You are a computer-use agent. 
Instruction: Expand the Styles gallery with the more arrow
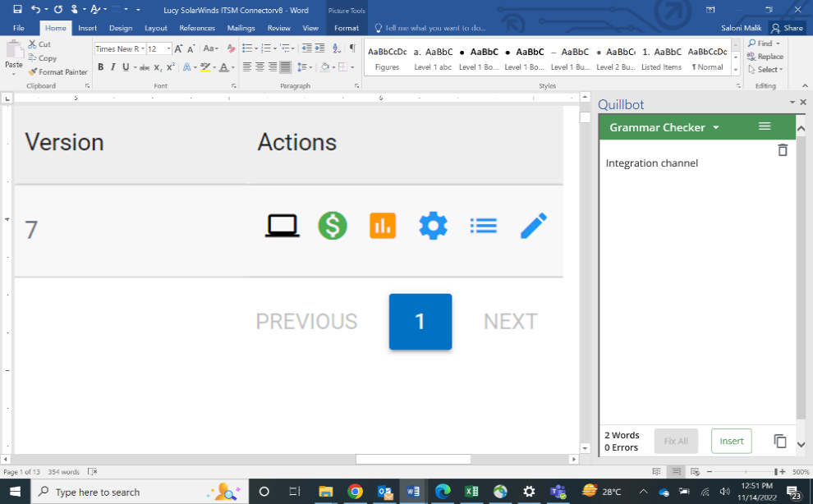pos(736,71)
